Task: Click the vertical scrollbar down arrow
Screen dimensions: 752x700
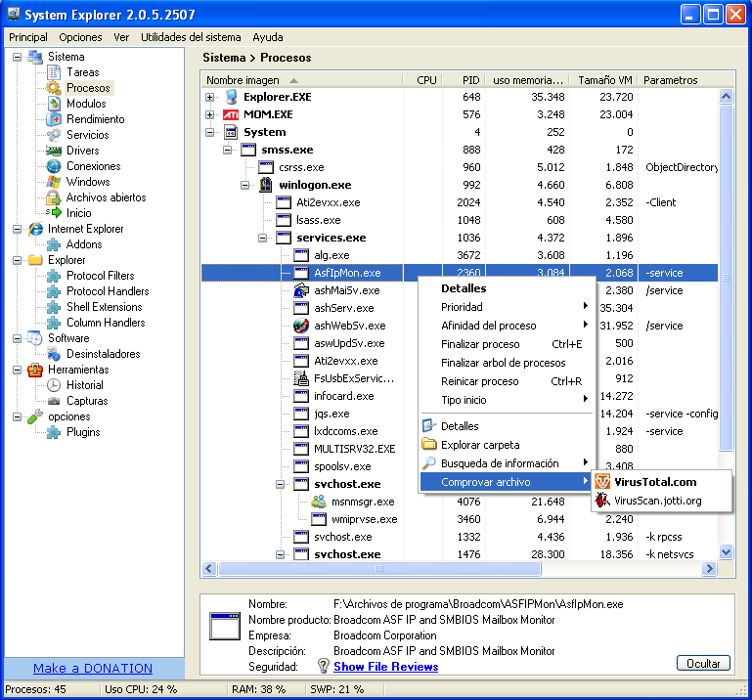Action: coord(727,551)
